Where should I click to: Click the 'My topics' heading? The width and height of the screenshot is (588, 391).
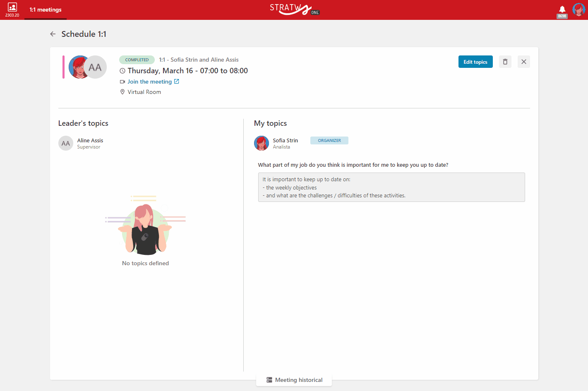point(271,123)
